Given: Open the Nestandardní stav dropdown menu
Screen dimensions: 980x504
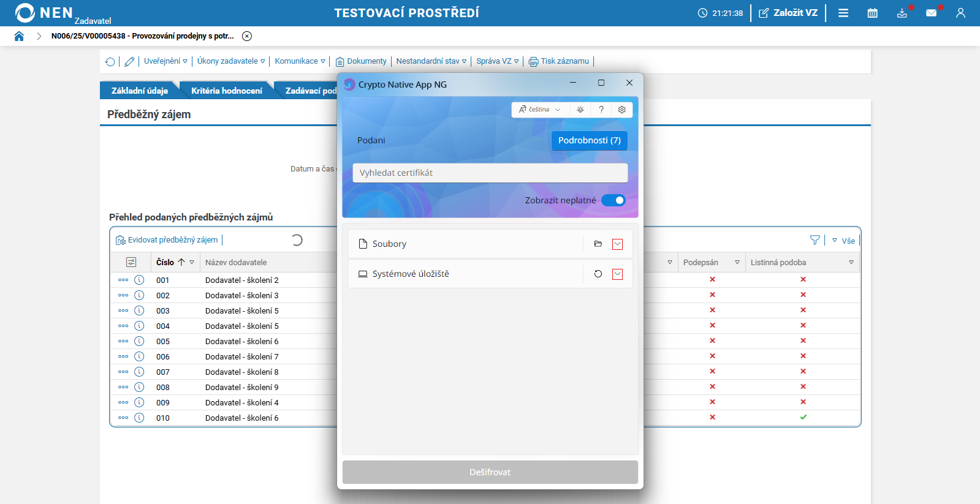Looking at the screenshot, I should pos(431,61).
